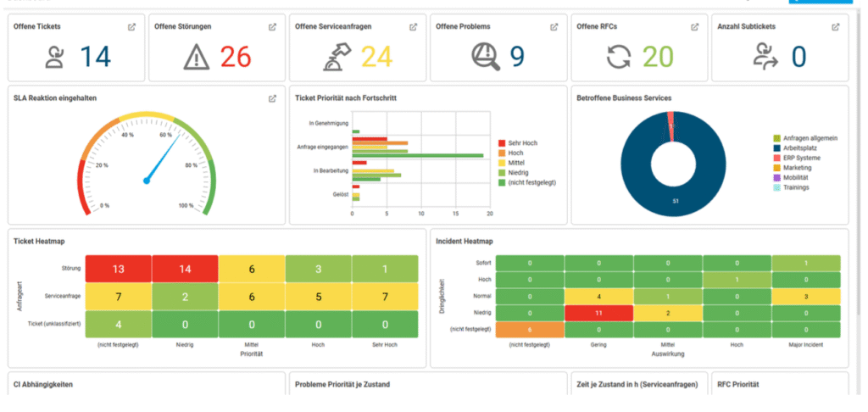The width and height of the screenshot is (868, 412).
Task: Click the number 20 in Offene RFCs
Action: pyautogui.click(x=658, y=57)
